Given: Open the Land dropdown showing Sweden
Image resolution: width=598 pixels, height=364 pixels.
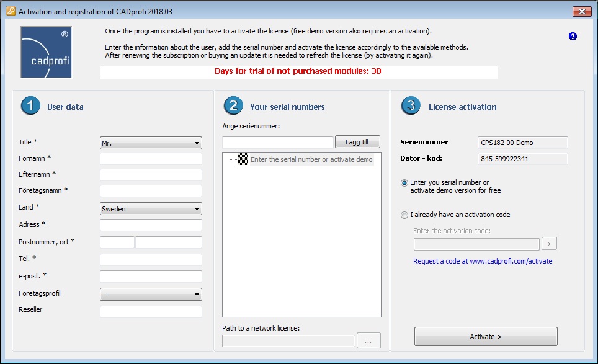Looking at the screenshot, I should (x=151, y=208).
